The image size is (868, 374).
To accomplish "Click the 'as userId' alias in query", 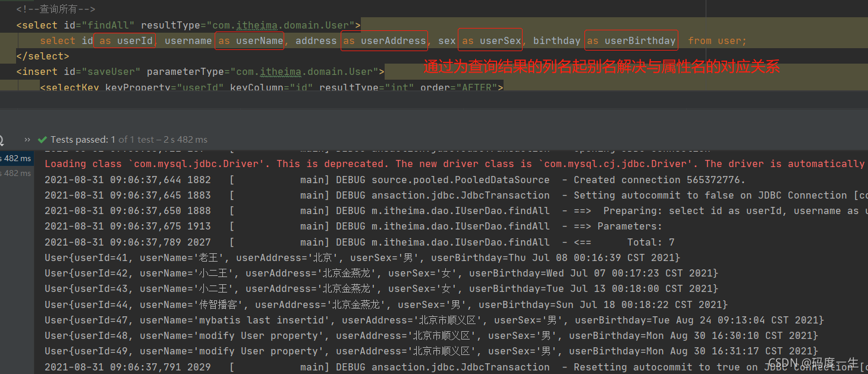I will point(126,40).
